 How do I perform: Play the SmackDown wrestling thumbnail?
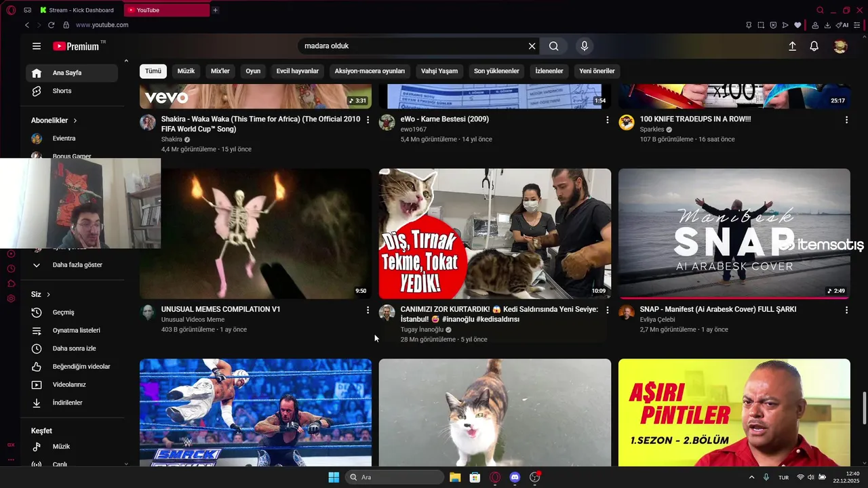coord(256,413)
